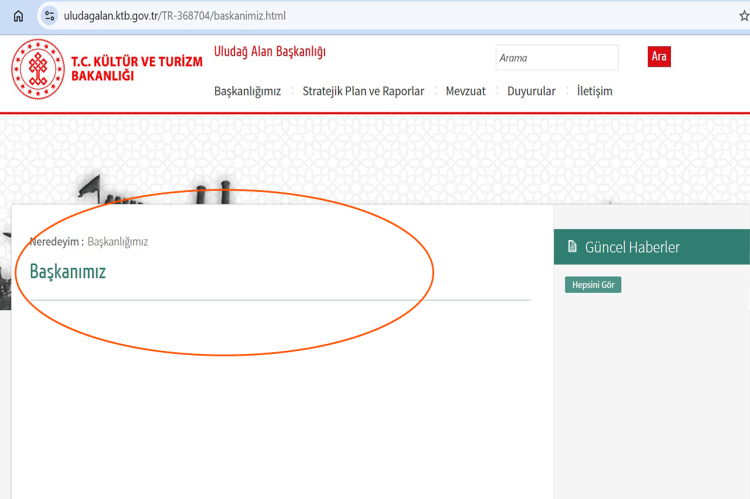Click the Güncel Haberler panel header
Screen dimensions: 750x499
coord(632,247)
